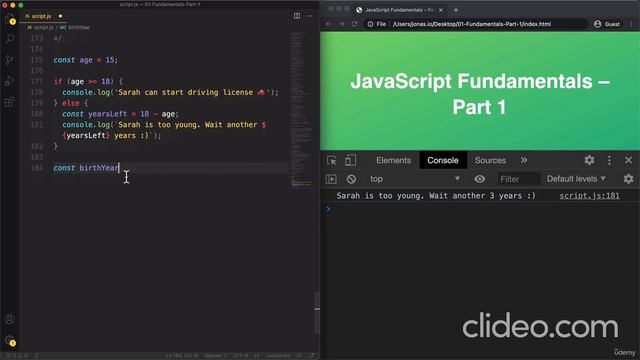Switch to the Sources tab in DevTools
640x360 pixels.
(x=490, y=160)
